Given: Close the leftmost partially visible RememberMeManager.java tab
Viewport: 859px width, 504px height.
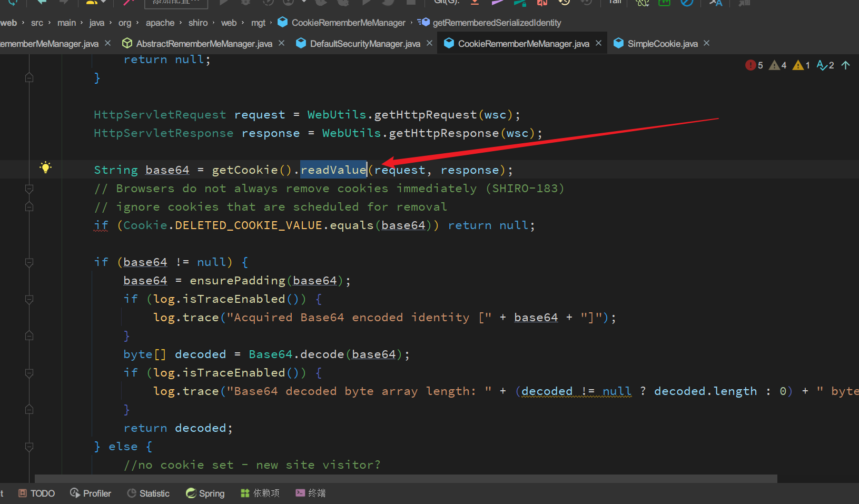Looking at the screenshot, I should click(x=108, y=43).
